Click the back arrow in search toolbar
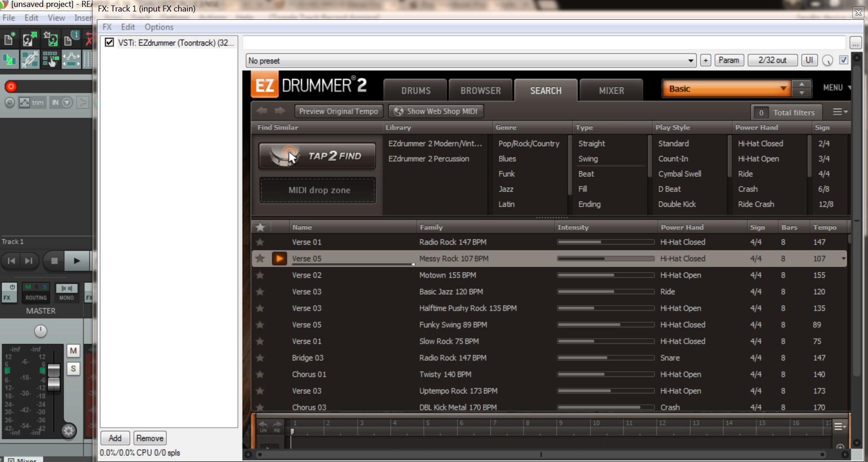This screenshot has height=462, width=868. [262, 111]
